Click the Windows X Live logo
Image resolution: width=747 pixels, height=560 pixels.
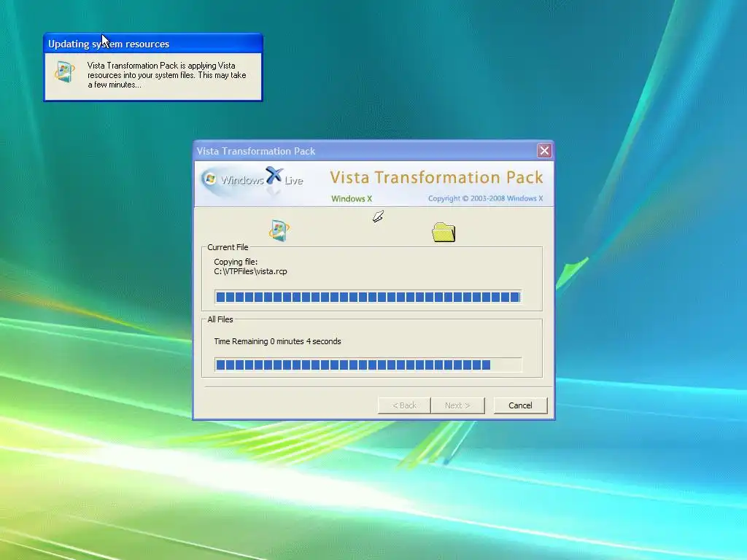pos(252,179)
